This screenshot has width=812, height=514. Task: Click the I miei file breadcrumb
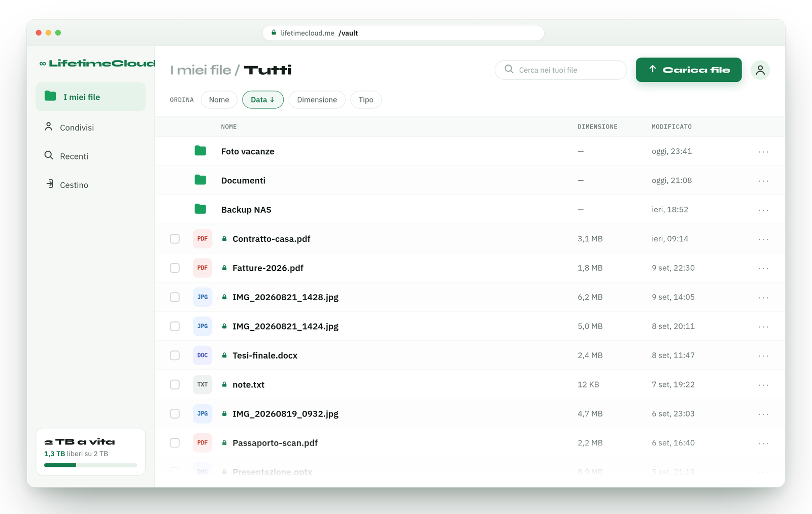pos(200,70)
